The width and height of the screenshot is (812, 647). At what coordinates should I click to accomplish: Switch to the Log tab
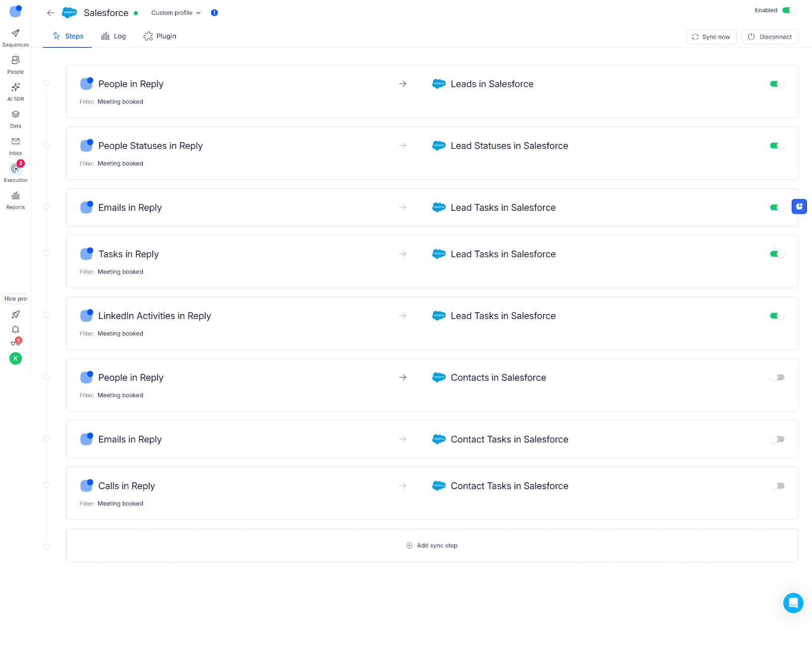point(114,36)
